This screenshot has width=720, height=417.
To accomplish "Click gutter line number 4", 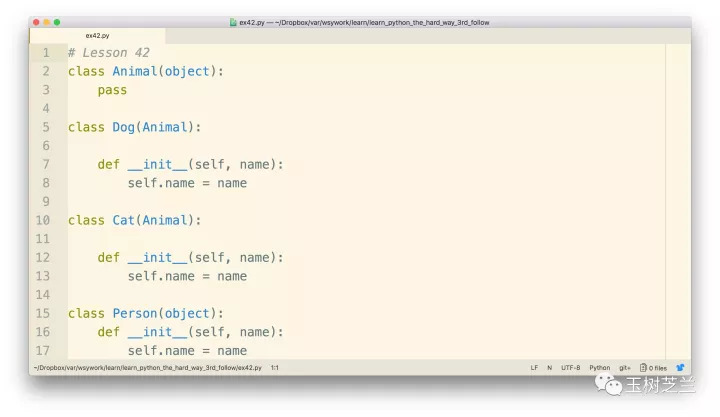I will pos(46,109).
